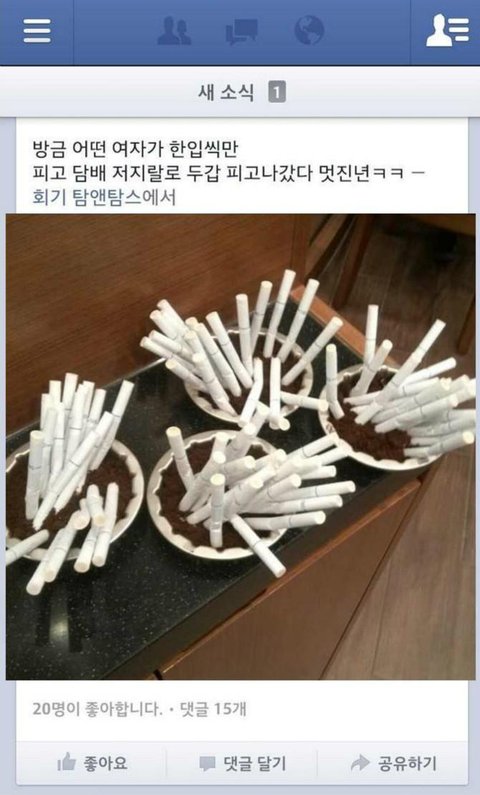This screenshot has width=480, height=795.
Task: Tap the thumbs-up icon beside 좋아요
Action: [x=66, y=762]
